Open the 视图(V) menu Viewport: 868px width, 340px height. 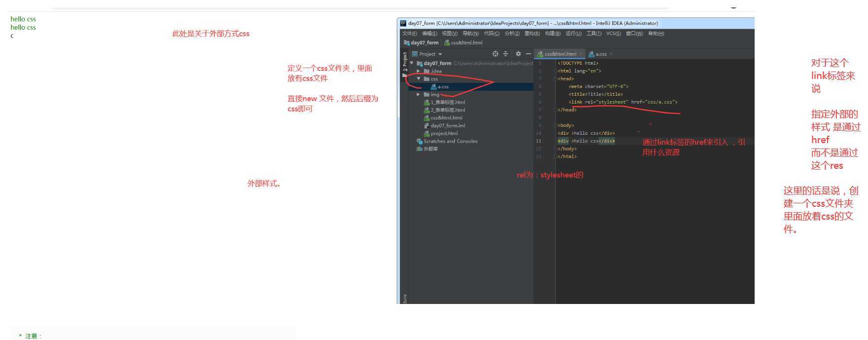coord(450,34)
